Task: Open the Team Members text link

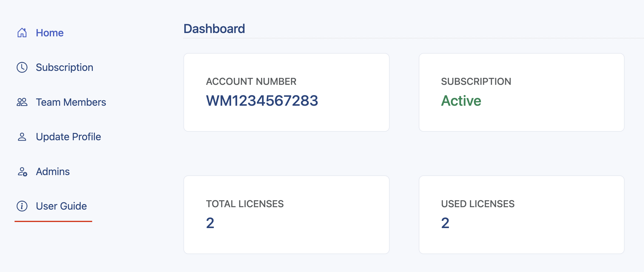Action: point(71,102)
